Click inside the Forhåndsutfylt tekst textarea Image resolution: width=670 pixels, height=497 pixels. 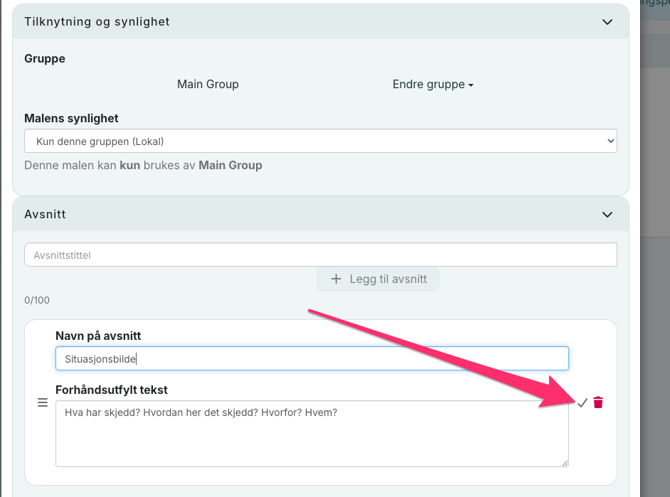(x=311, y=433)
